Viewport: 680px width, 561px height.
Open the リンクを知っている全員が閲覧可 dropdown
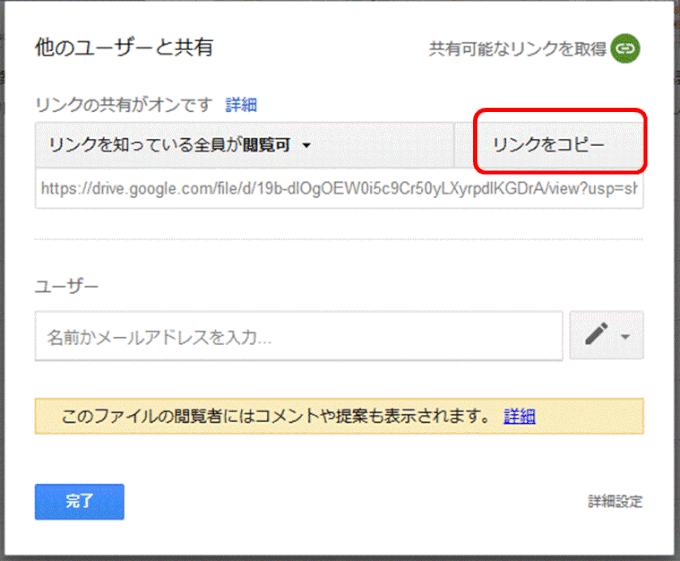tap(245, 145)
